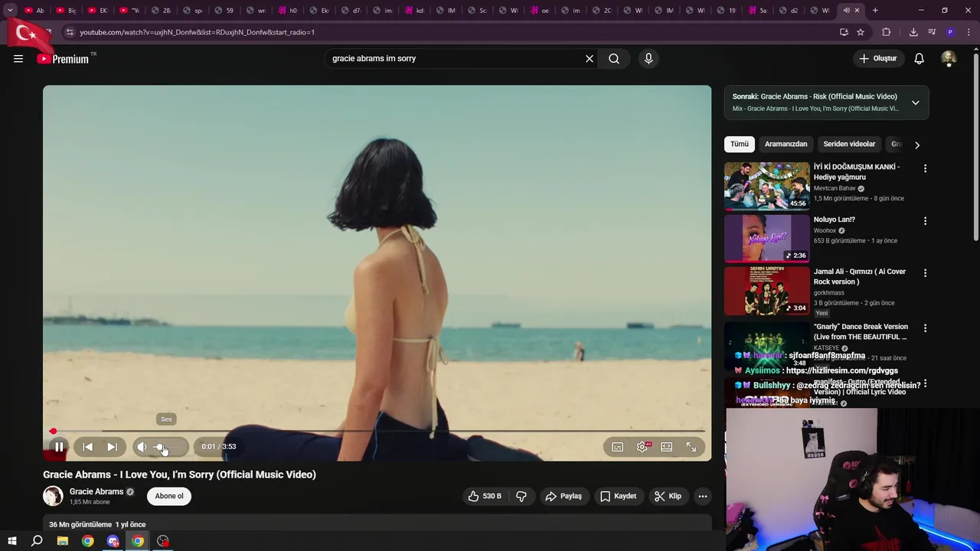Skip to next video in playlist
The image size is (980, 551).
click(x=112, y=447)
